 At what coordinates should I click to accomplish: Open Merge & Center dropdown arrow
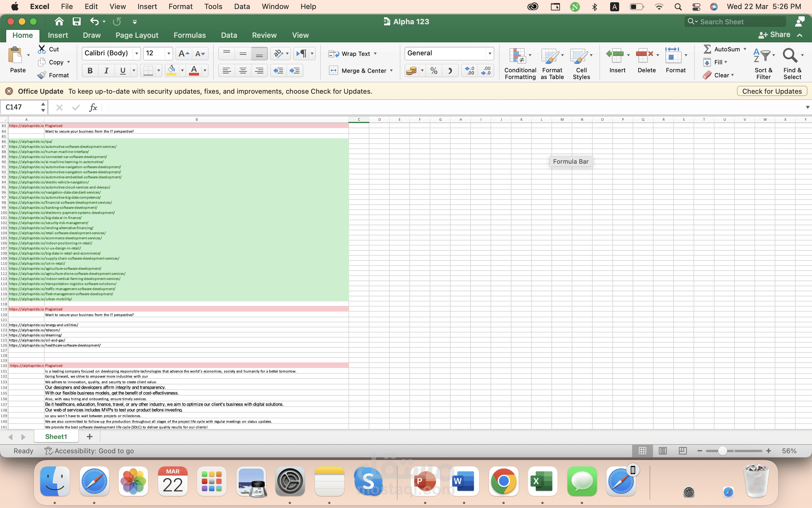pos(391,71)
